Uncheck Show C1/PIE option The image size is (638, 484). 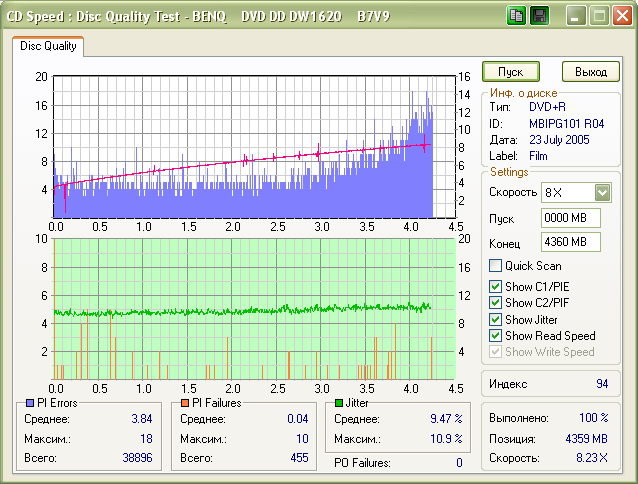(x=495, y=288)
